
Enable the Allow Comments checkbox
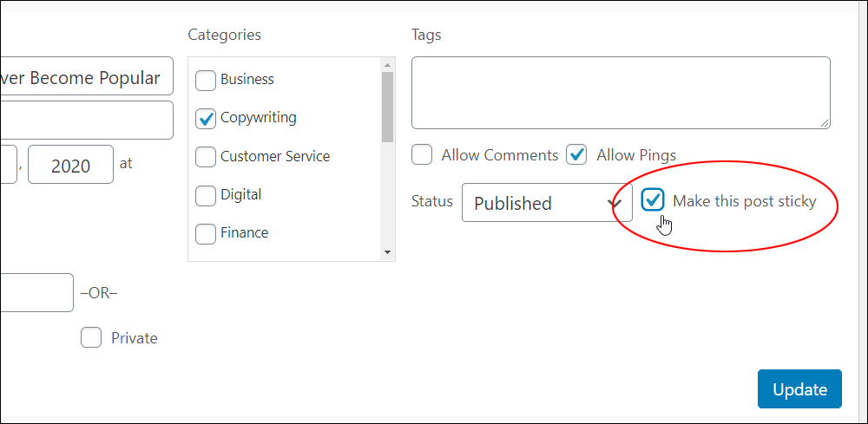tap(422, 155)
